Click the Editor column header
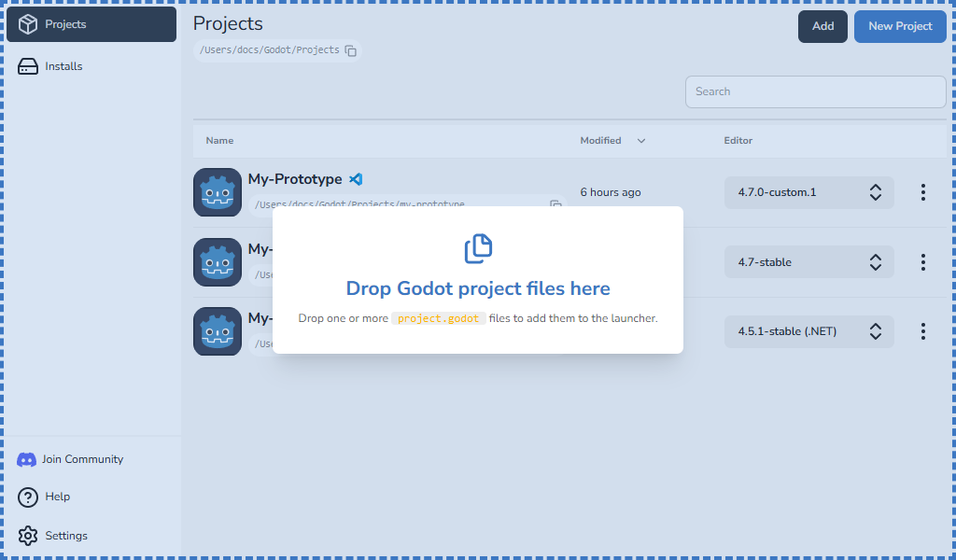Viewport: 956px width, 560px height. 738,141
